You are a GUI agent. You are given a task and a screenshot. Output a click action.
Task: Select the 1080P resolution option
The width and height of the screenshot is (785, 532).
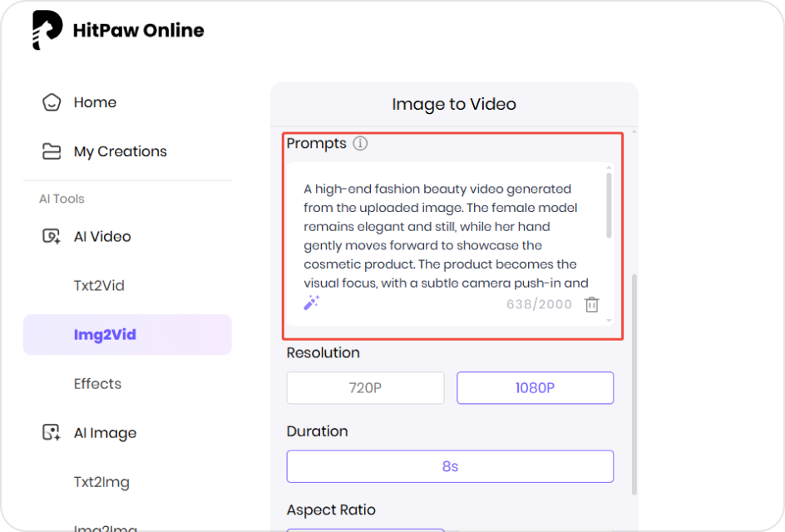[535, 388]
